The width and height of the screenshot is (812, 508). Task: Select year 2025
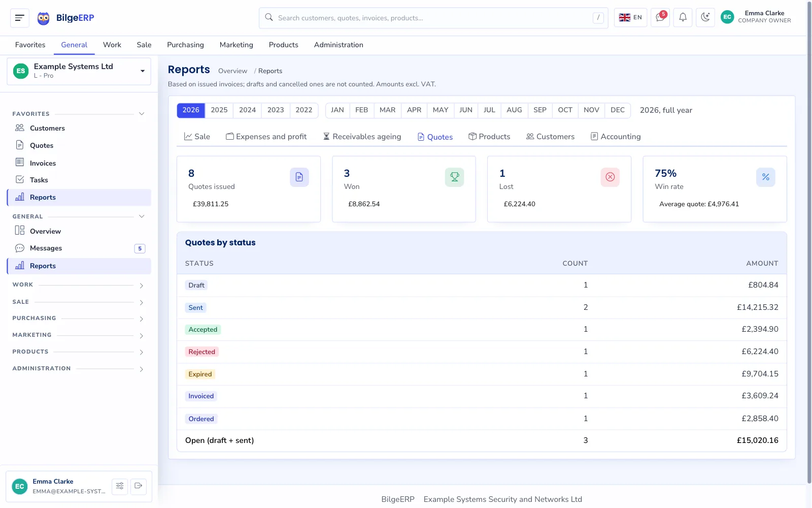pos(219,110)
